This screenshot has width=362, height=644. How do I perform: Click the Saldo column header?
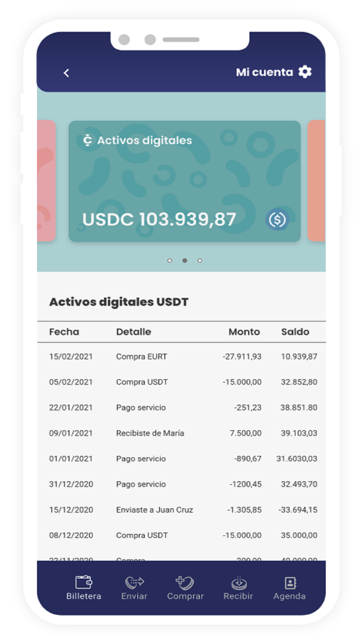[295, 332]
